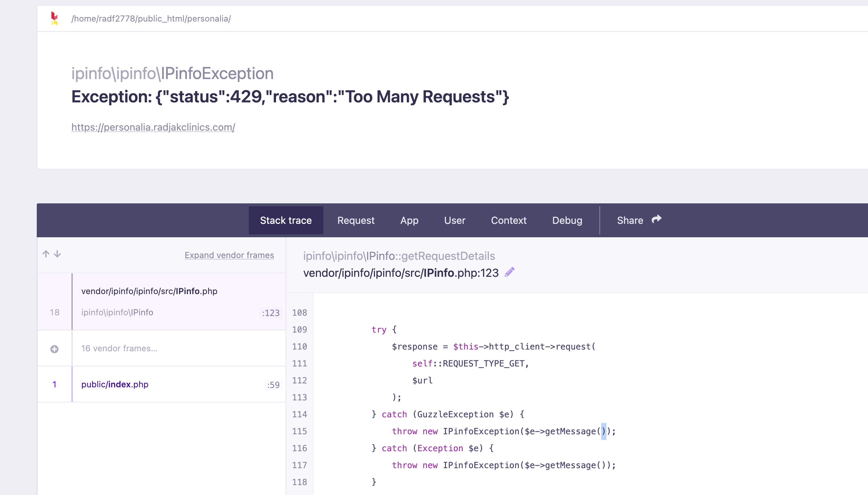The width and height of the screenshot is (868, 495).
Task: Expand the 16 vendor frames row
Action: [x=119, y=348]
